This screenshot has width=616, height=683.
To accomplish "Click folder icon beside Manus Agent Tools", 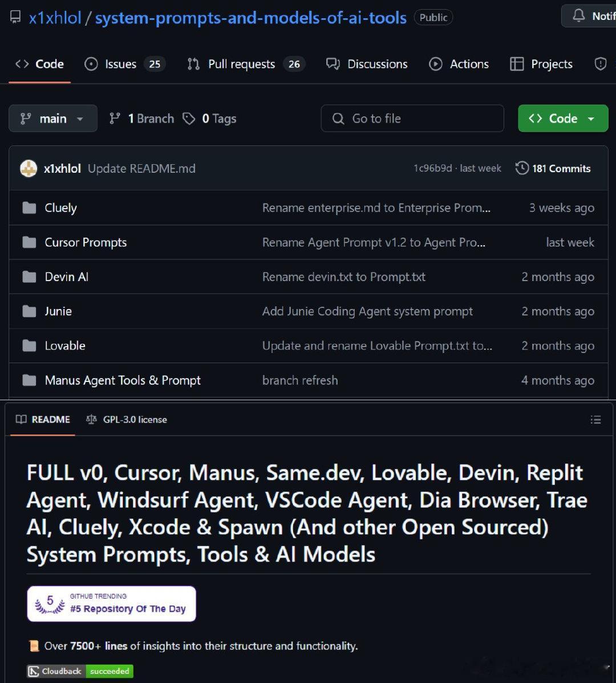I will coord(29,380).
